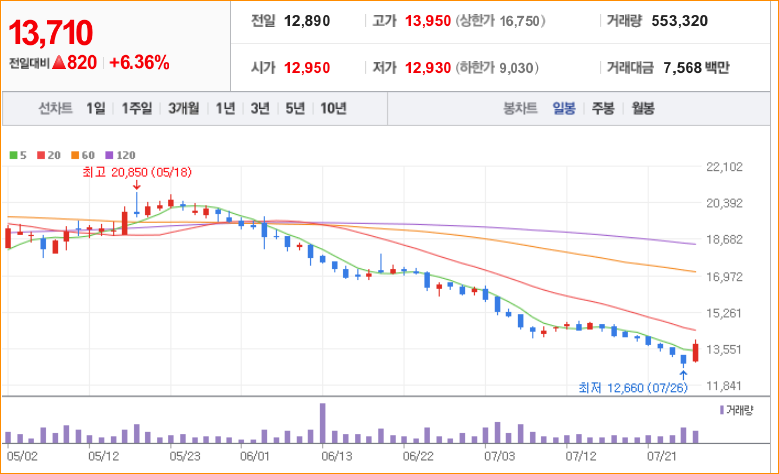This screenshot has height=474, width=779.
Task: Click the purple 120-day moving average legend
Action: pos(120,155)
